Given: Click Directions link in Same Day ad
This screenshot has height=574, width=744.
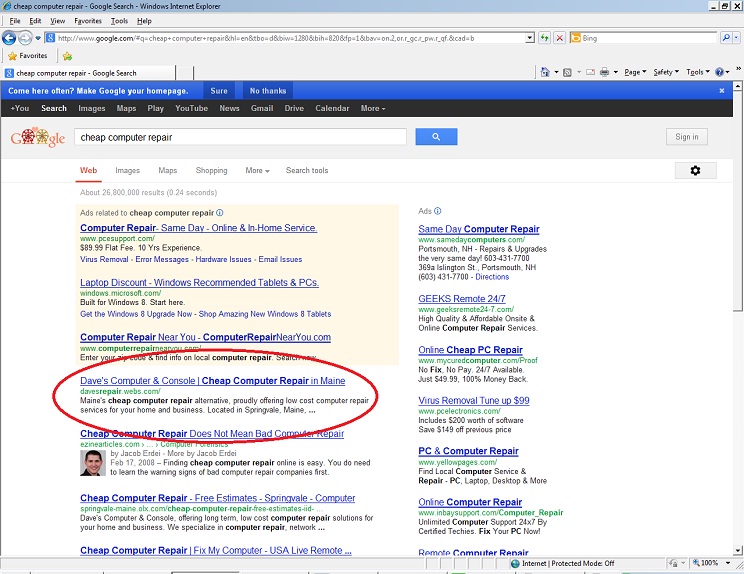Looking at the screenshot, I should click(x=492, y=277).
